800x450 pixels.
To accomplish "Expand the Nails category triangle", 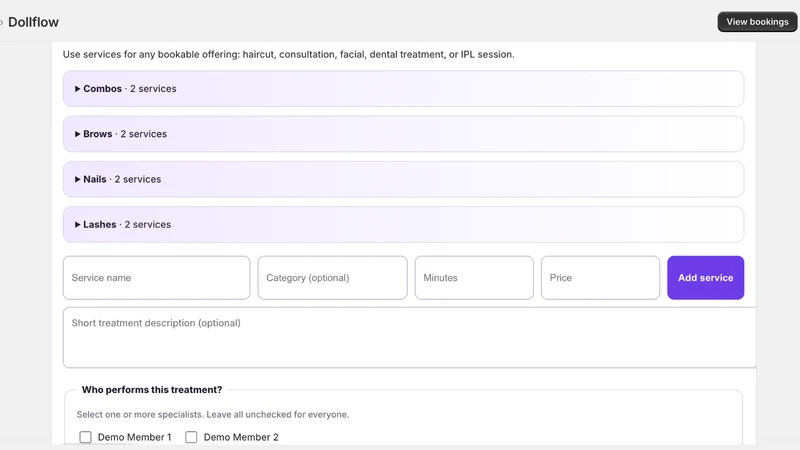I will (x=78, y=179).
